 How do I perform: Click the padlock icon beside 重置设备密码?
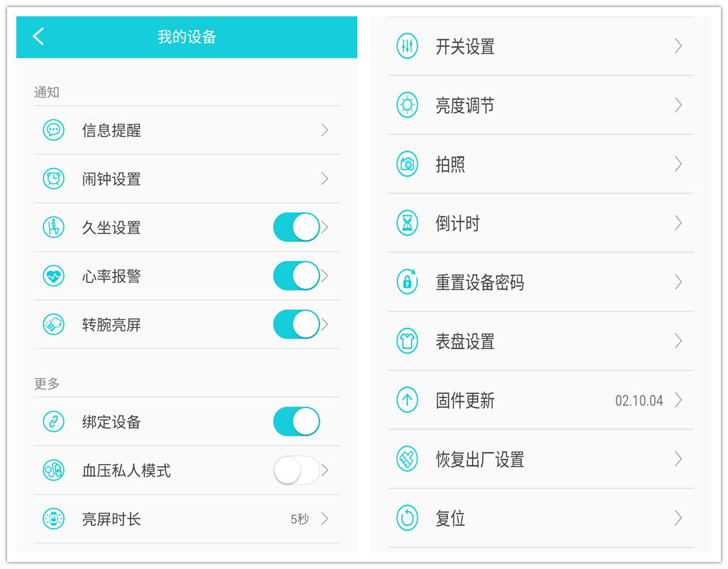406,282
